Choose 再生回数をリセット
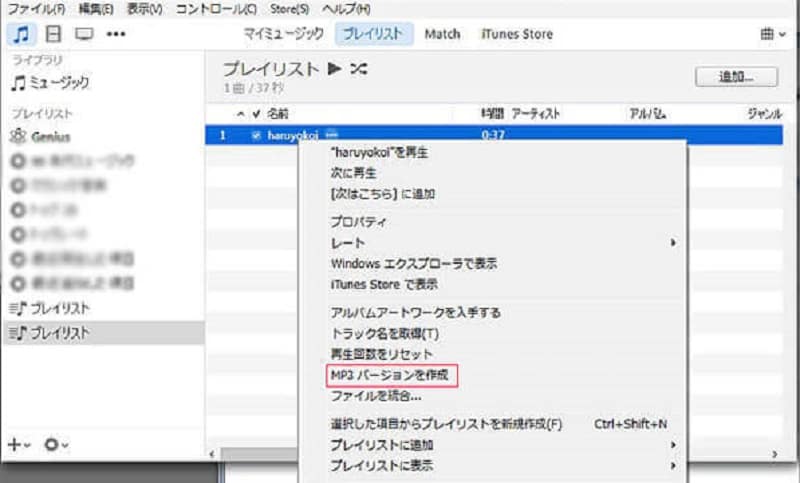This screenshot has width=800, height=483. [382, 354]
